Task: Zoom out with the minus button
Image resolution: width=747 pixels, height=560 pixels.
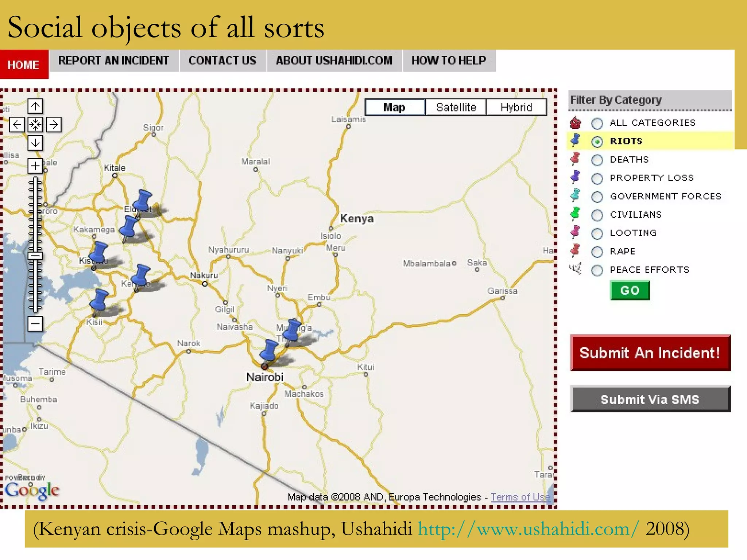Action: (35, 323)
